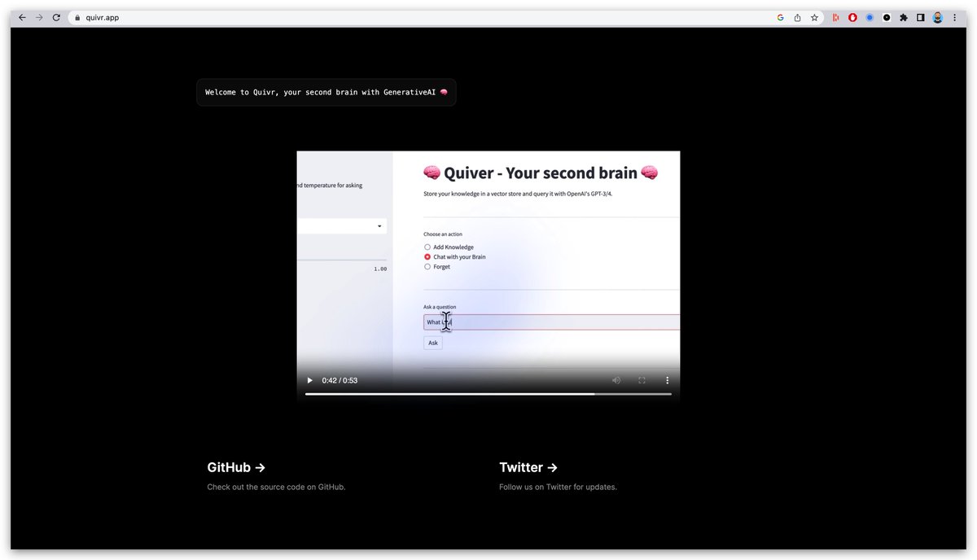Open the GitHub source code link
This screenshot has width=977, height=560.
click(x=236, y=467)
